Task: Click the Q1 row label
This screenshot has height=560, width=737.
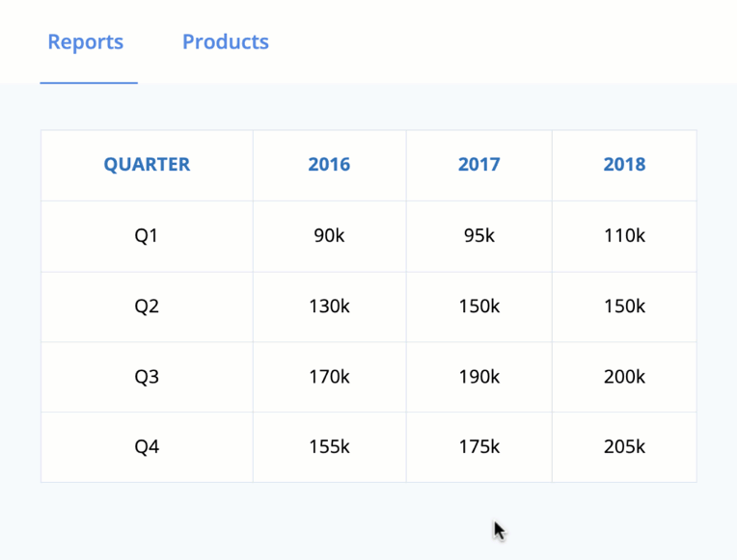Action: pyautogui.click(x=147, y=236)
